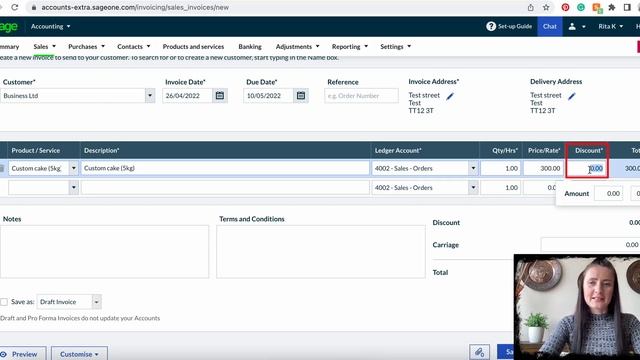
Task: Open the user profile icon menu
Action: 577,26
